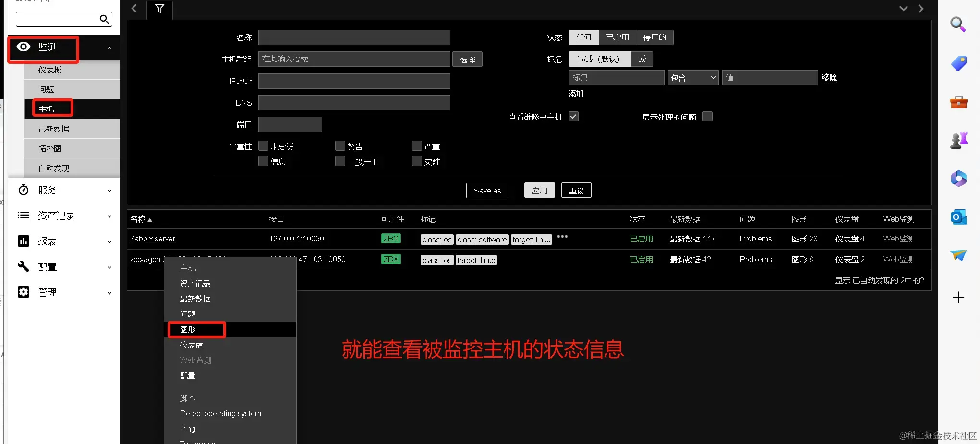The width and height of the screenshot is (980, 444).
Task: Toggle the 严重 severity checkbox
Action: point(417,146)
